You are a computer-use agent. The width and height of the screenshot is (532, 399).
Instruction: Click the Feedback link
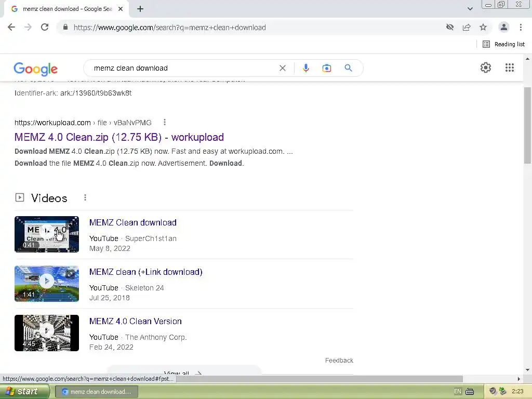339,361
